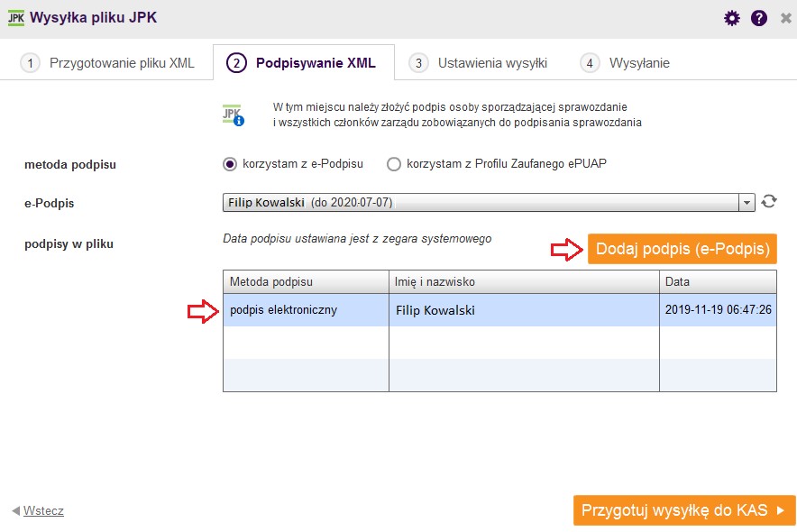Click Przygotuj wysyłkę do KAS button
This screenshot has width=797, height=532.
(684, 510)
